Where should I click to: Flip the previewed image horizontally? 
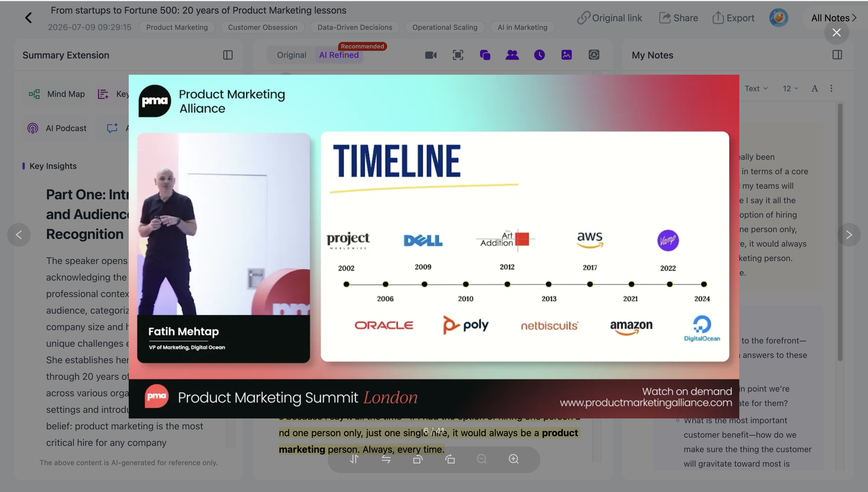386,459
